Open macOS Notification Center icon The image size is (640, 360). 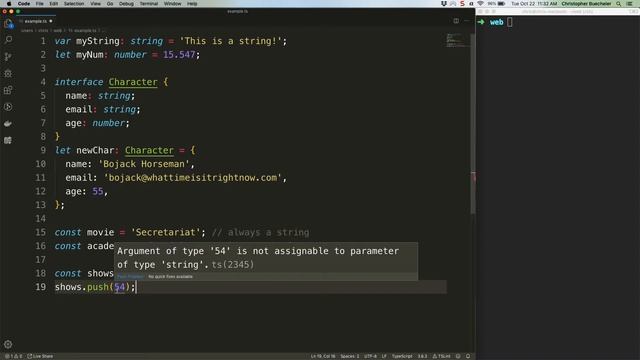click(629, 4)
